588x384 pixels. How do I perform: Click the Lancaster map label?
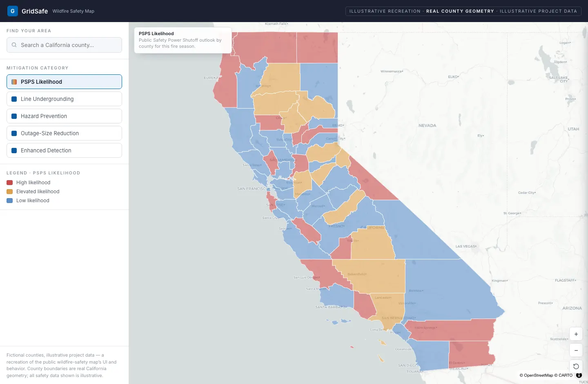[x=383, y=297]
